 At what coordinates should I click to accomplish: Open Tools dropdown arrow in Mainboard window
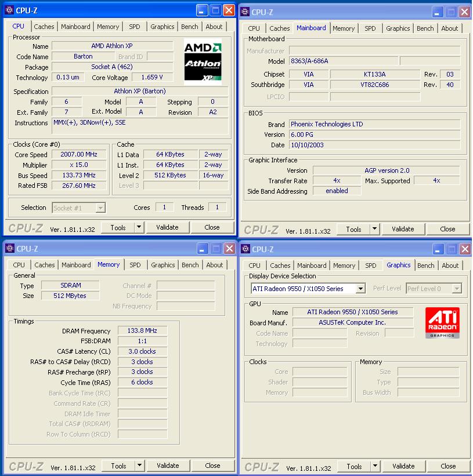pos(375,229)
